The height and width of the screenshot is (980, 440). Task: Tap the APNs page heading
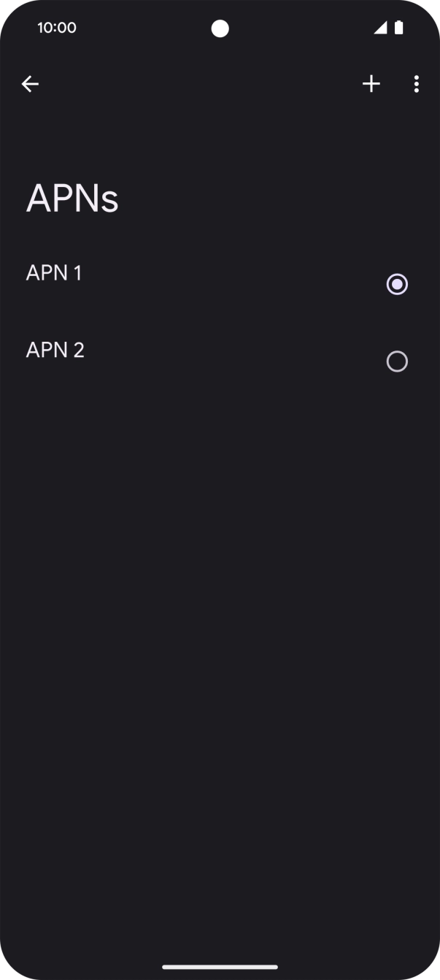(72, 197)
